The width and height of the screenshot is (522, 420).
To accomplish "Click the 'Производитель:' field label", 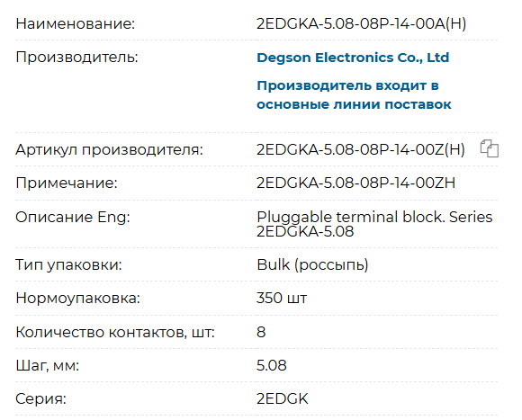I will pos(76,58).
